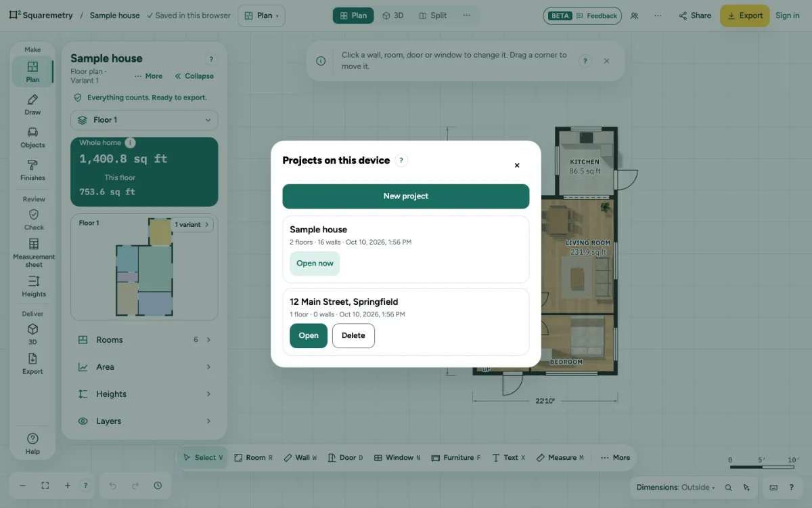Select the Room tool

pyautogui.click(x=253, y=458)
